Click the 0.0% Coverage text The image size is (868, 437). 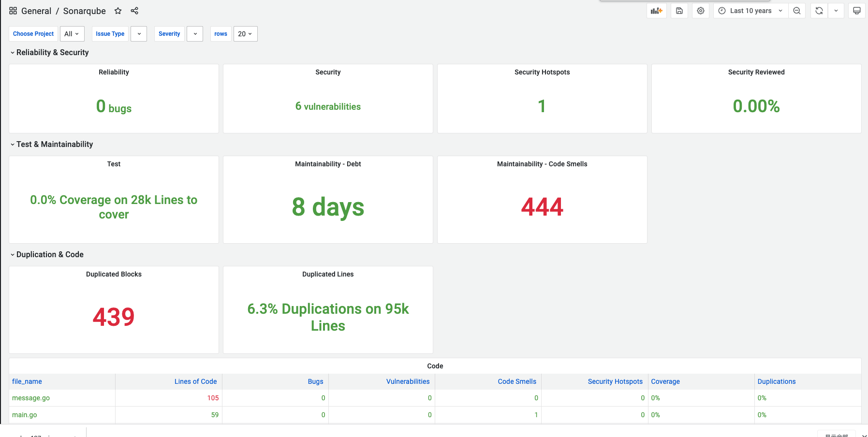pos(114,207)
